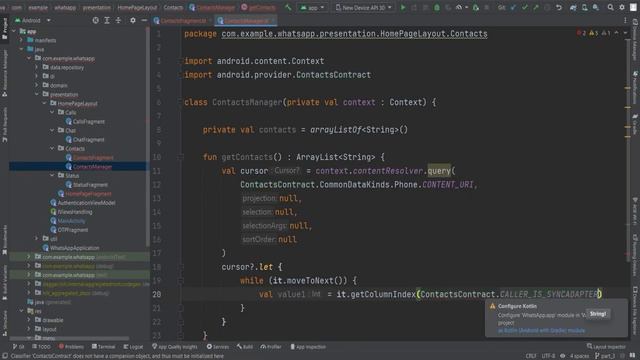Click CRLF line separator in status bar

click(531, 356)
